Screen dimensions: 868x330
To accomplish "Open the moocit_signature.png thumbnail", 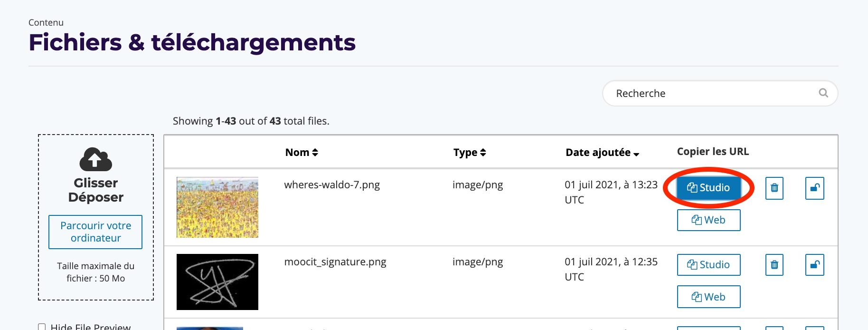I will pyautogui.click(x=217, y=282).
